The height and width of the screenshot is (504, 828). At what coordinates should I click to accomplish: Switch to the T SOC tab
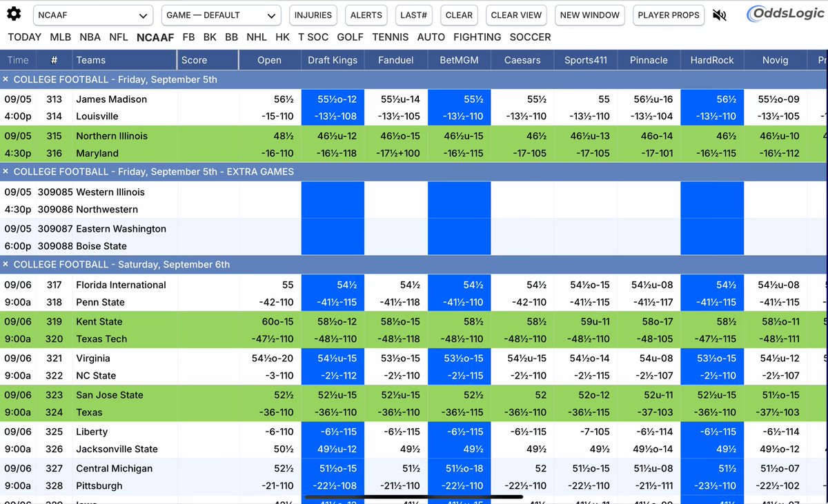[x=313, y=37]
